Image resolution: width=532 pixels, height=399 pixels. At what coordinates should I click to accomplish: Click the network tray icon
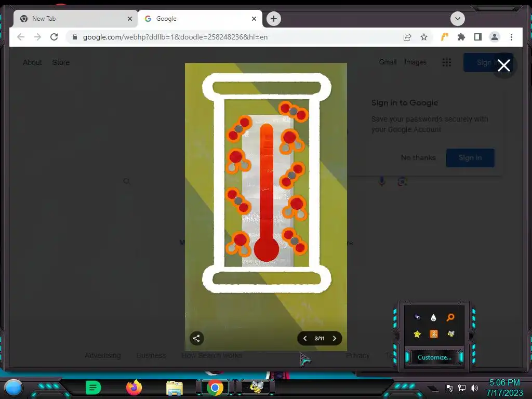coord(462,388)
